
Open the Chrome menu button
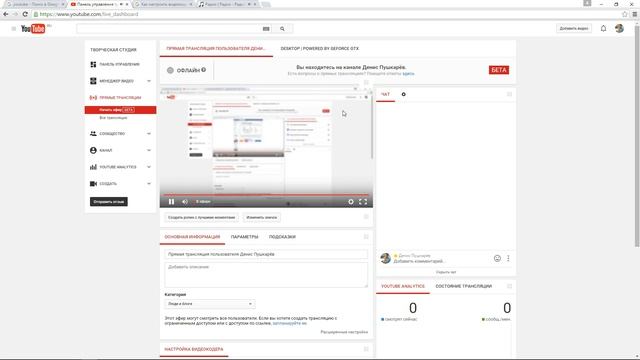click(x=635, y=14)
